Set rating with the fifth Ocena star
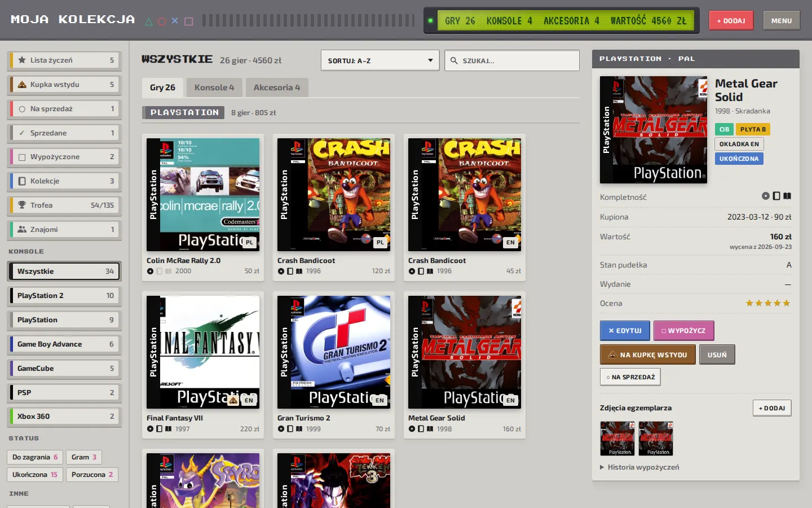The width and height of the screenshot is (812, 508). [x=787, y=303]
